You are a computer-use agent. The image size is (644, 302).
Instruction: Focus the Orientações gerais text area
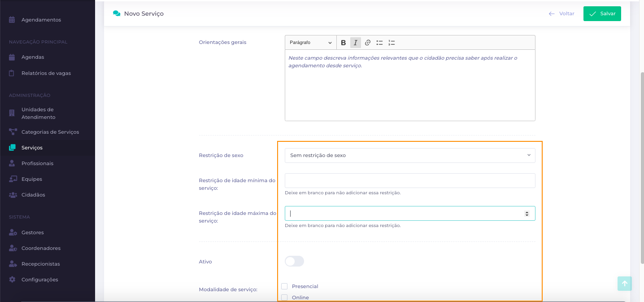point(410,85)
